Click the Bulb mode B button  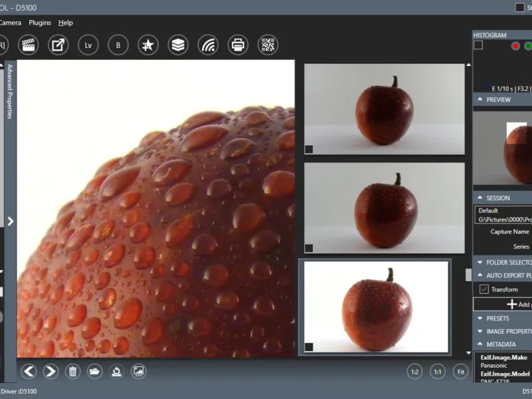click(118, 45)
